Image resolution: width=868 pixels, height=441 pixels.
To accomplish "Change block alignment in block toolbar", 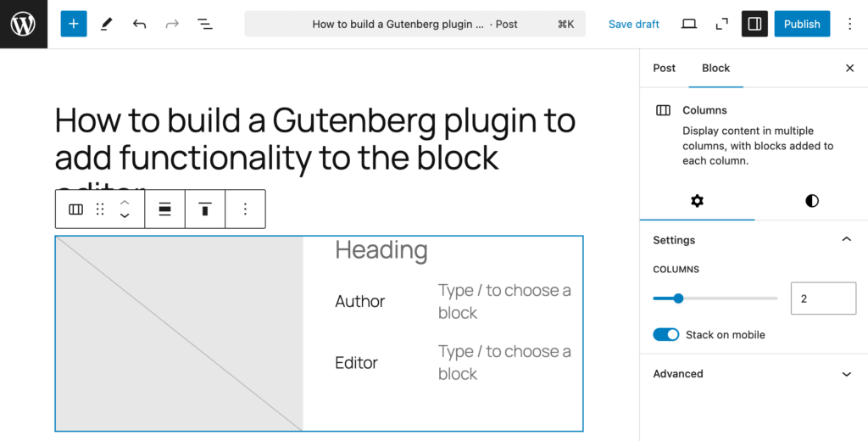I will click(165, 209).
